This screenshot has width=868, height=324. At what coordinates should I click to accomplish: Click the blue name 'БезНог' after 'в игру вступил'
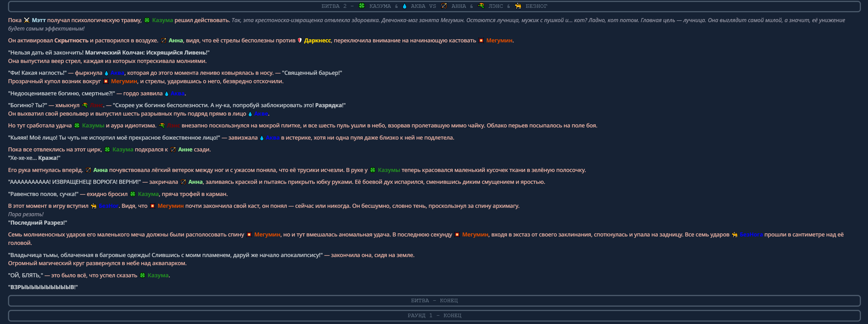(x=108, y=206)
